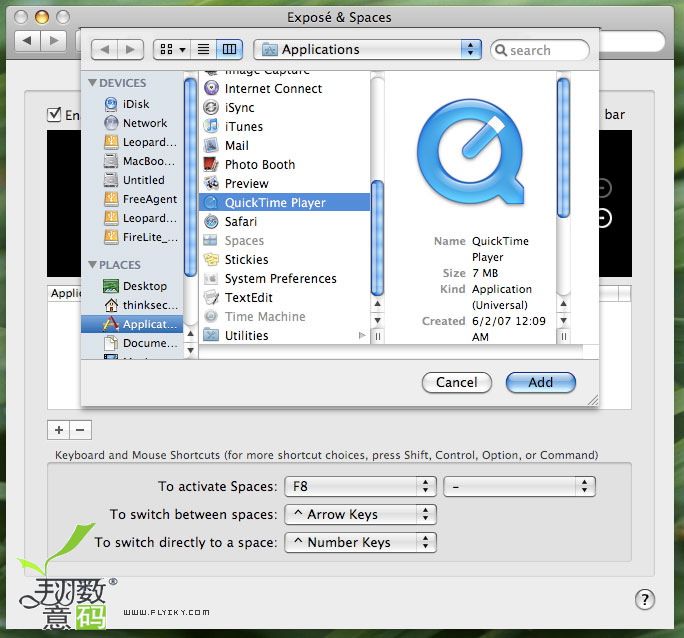Go back in Exposé & Spaces window

coord(27,41)
